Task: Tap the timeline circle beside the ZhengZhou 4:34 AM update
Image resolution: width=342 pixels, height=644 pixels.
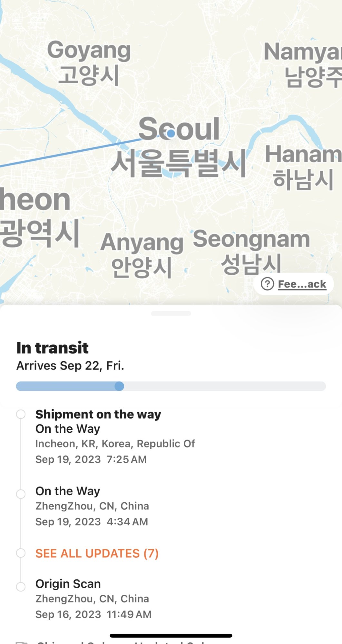Action: pyautogui.click(x=21, y=494)
